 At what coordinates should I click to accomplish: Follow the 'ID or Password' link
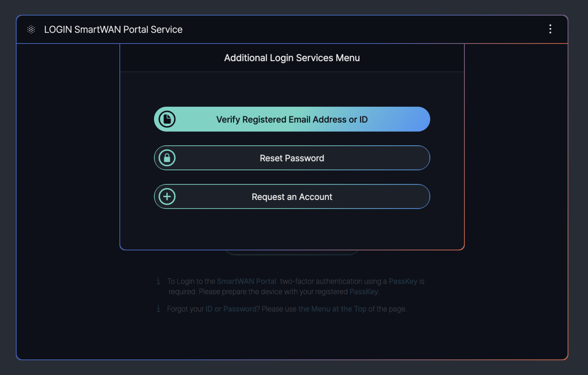pos(231,309)
